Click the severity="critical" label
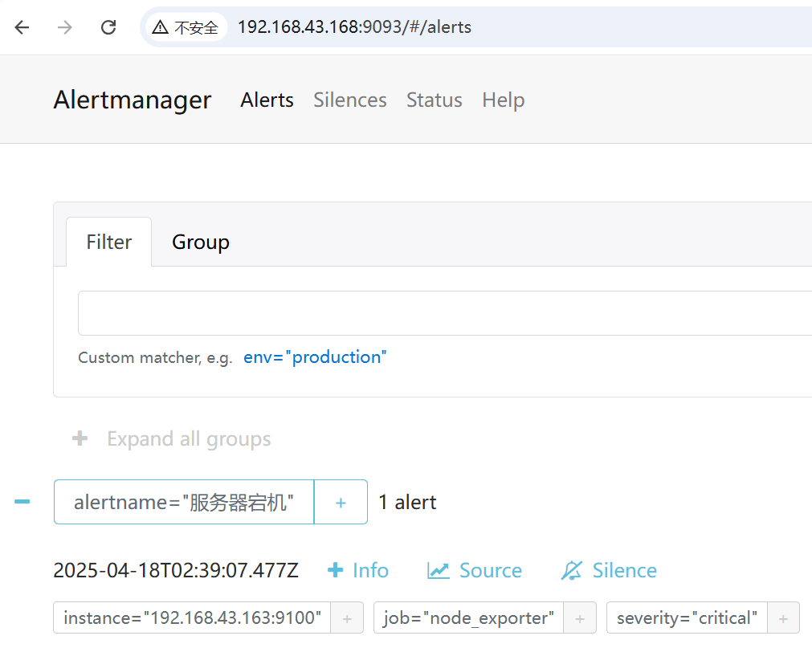Viewport: 812px width, 648px height. pyautogui.click(x=687, y=617)
